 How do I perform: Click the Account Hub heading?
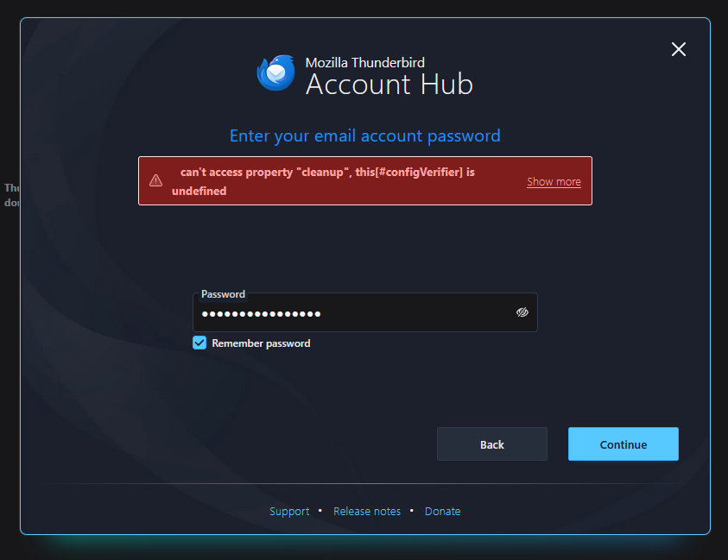pyautogui.click(x=389, y=85)
